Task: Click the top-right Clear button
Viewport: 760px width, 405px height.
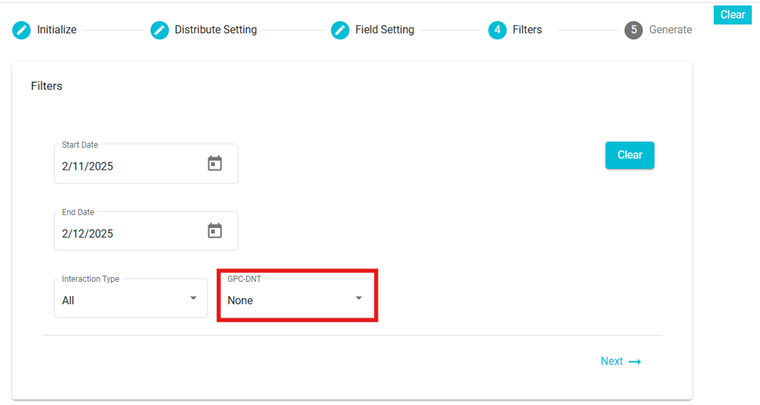Action: (732, 15)
